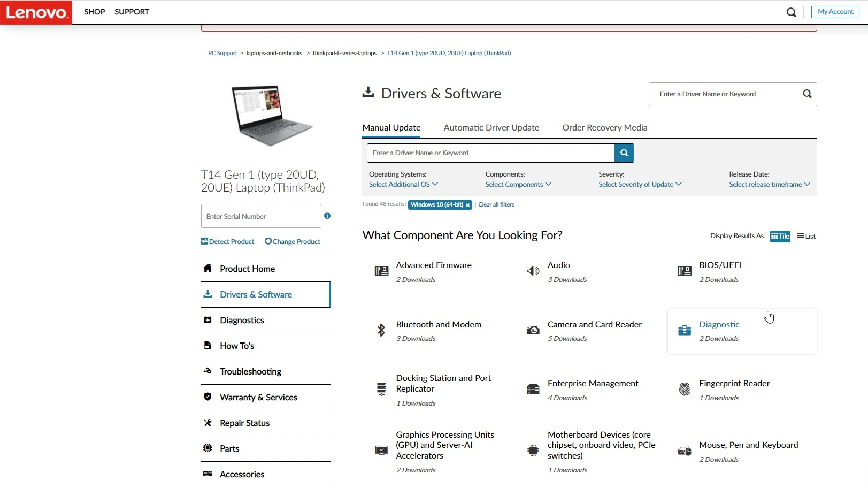Click the blue search button under Manual Update

[x=624, y=153]
